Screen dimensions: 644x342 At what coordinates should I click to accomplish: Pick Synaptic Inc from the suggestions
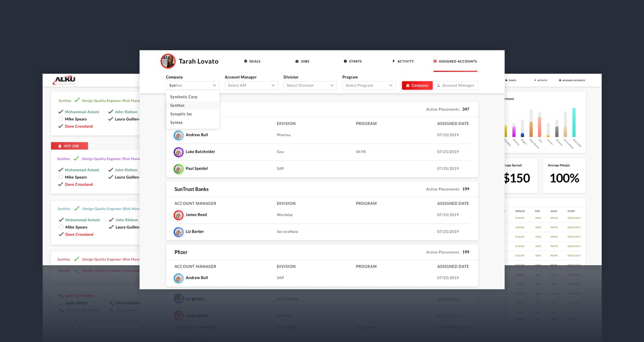coord(192,114)
